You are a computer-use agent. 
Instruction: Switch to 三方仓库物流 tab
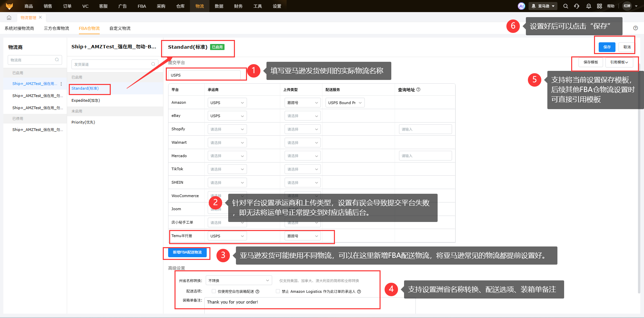56,29
